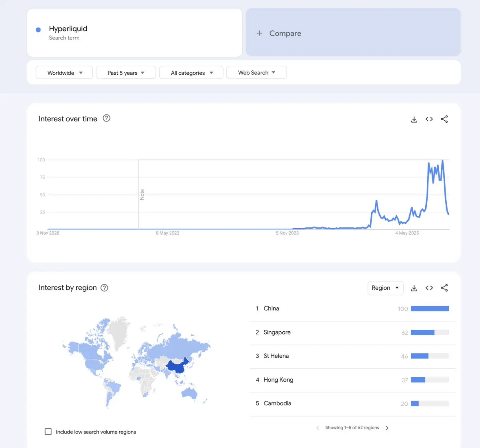The image size is (480, 448).
Task: Click China's interest bar in ranking
Action: pyautogui.click(x=430, y=309)
